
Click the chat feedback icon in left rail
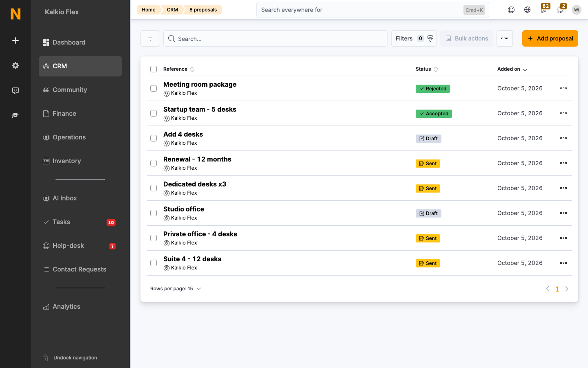(16, 90)
